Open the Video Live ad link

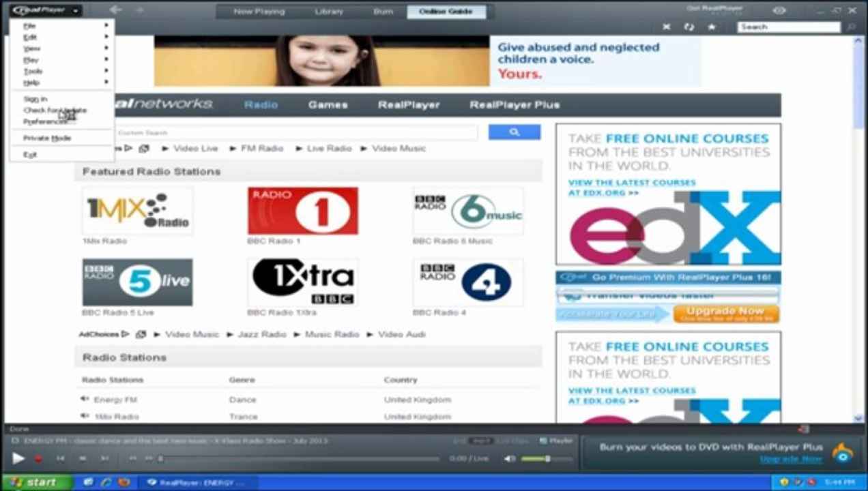coord(195,149)
